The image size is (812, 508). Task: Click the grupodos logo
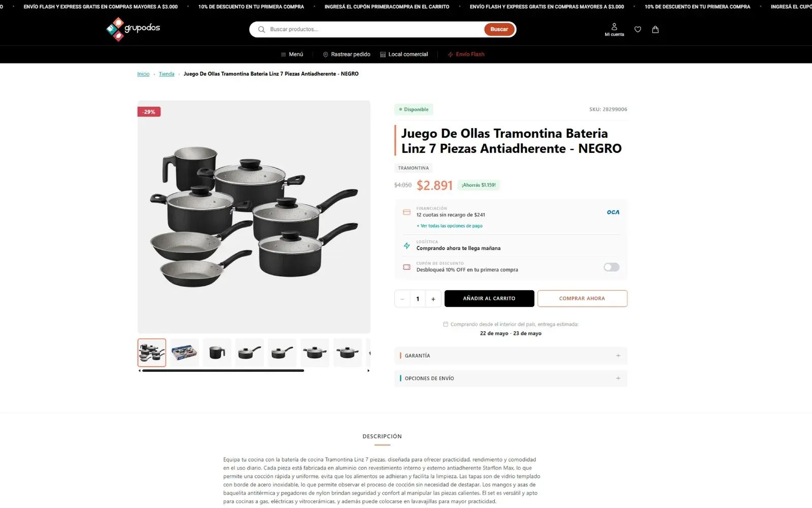point(133,29)
